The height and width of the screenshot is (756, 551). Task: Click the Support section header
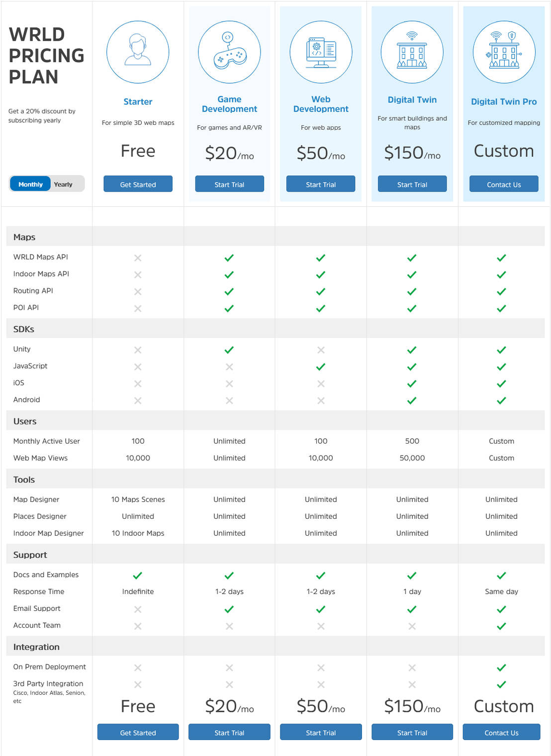30,555
